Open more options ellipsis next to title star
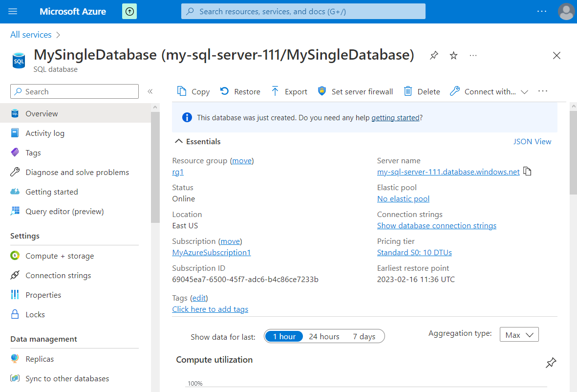The width and height of the screenshot is (577, 392). click(473, 56)
